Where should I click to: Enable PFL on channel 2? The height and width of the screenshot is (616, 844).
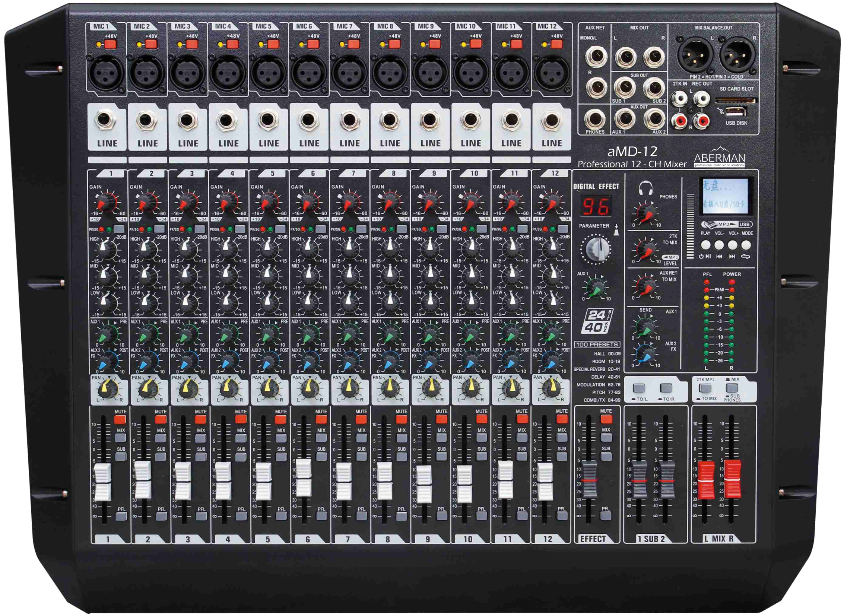pos(161,517)
